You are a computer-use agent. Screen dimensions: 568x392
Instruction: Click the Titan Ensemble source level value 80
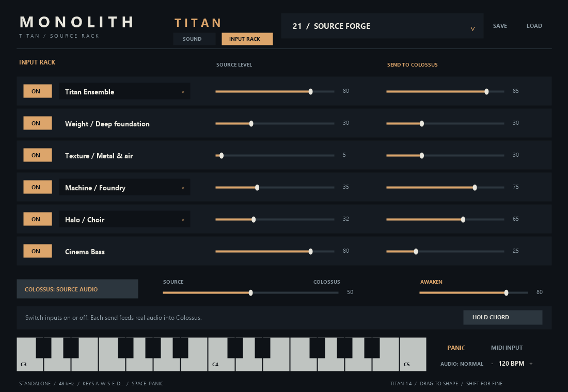tap(346, 91)
